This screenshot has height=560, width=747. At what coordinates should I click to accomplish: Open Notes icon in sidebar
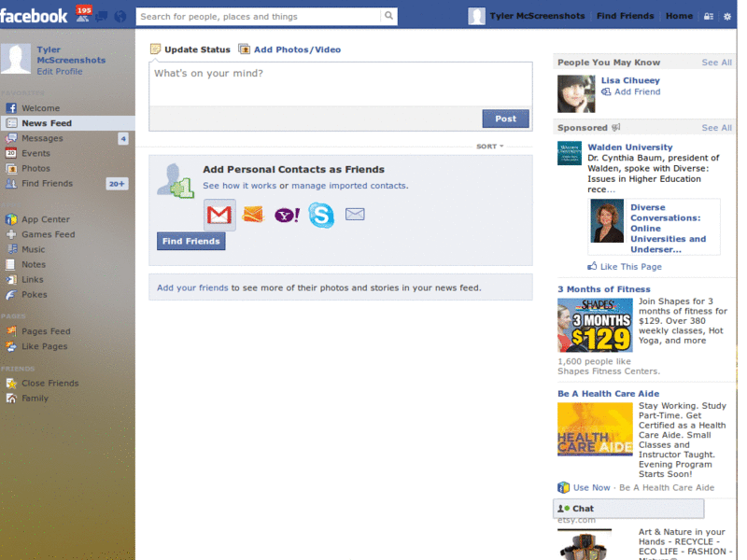[10, 264]
